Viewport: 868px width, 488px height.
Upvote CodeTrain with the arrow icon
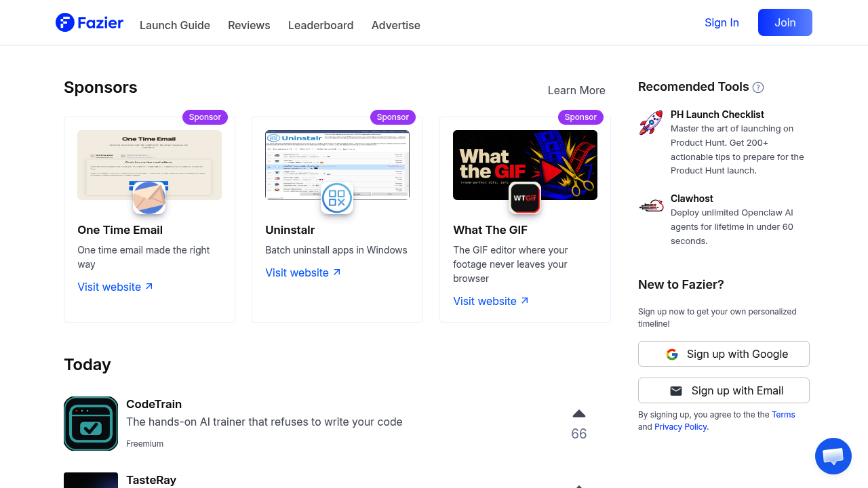[x=578, y=413]
